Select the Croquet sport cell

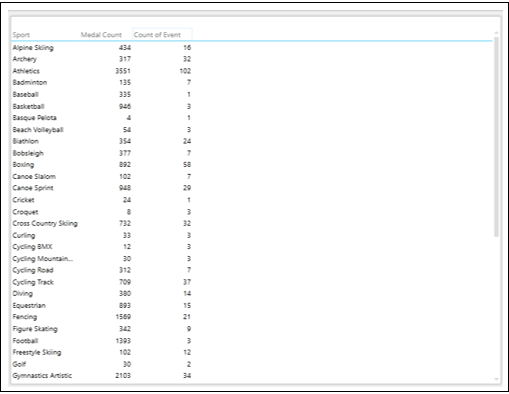(25, 212)
